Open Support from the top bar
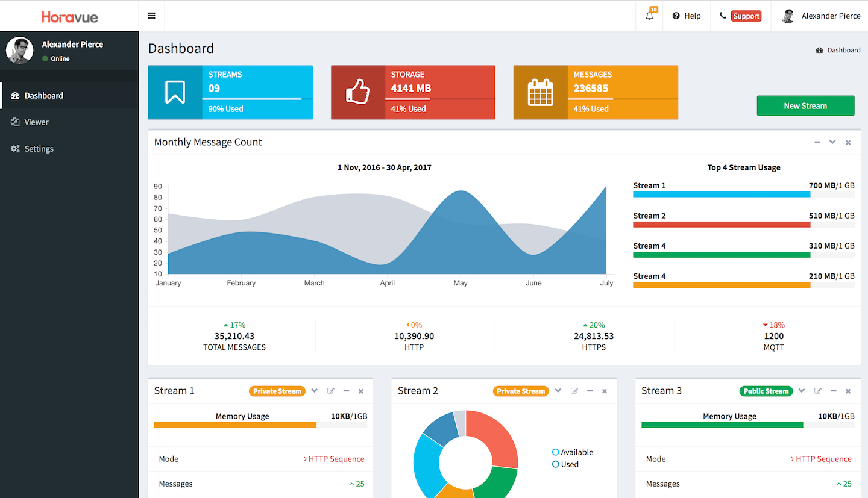868x498 pixels. 746,16
